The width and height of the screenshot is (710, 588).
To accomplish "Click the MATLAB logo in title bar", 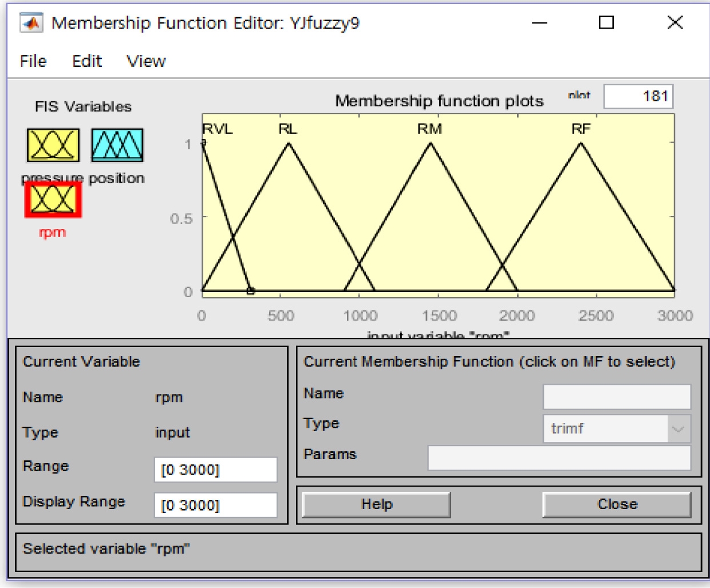I will pyautogui.click(x=31, y=23).
